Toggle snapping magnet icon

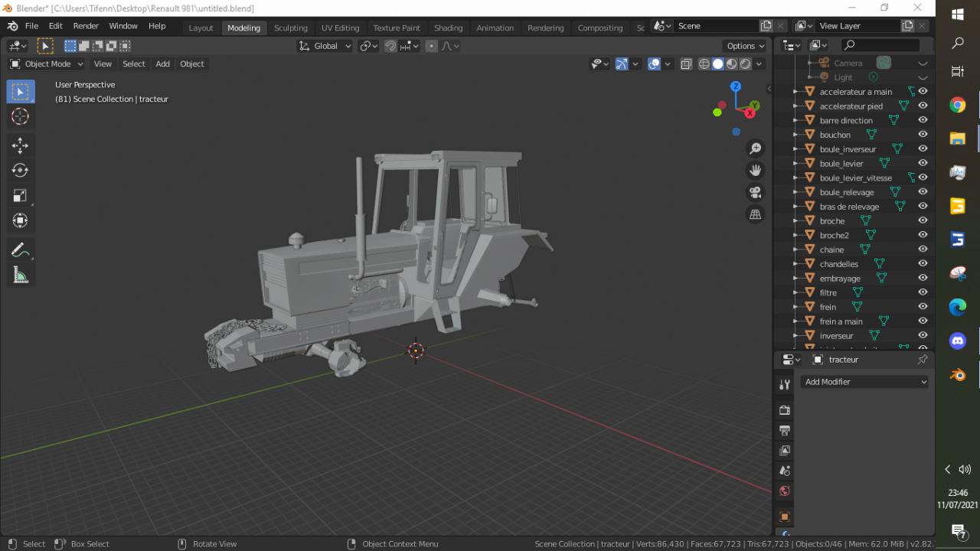(x=390, y=46)
